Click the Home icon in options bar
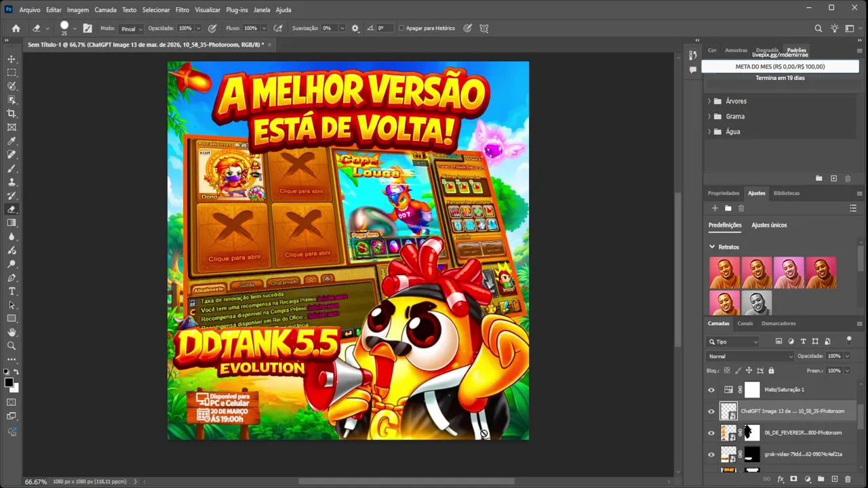Screen dimensions: 868x488 pos(16,28)
